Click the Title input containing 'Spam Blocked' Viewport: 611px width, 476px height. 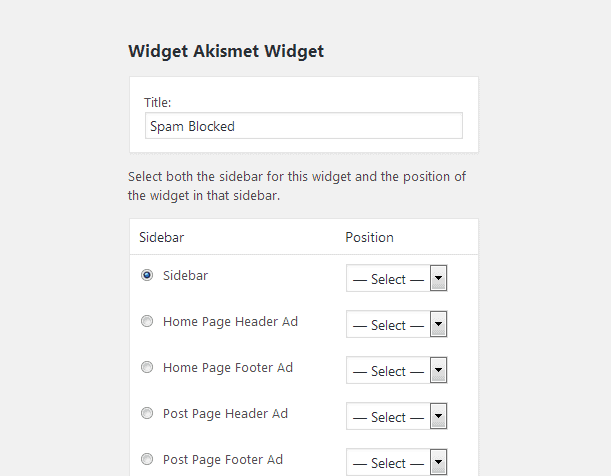pos(303,126)
